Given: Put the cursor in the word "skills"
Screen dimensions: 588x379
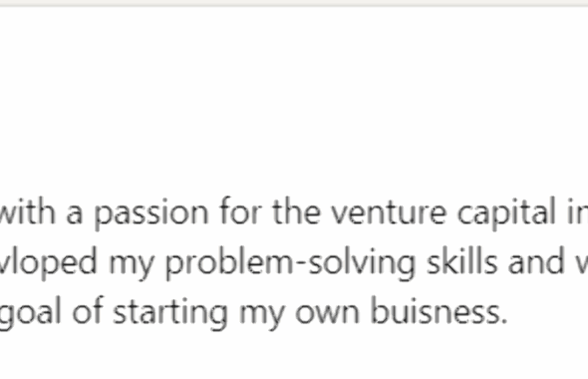Looking at the screenshot, I should tap(461, 260).
